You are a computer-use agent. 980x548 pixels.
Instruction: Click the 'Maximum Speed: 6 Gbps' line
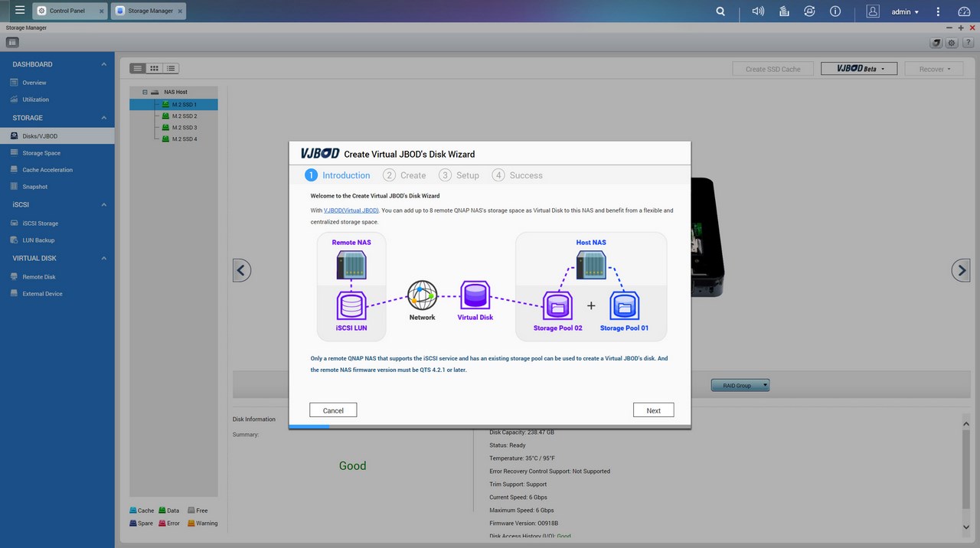click(x=521, y=510)
